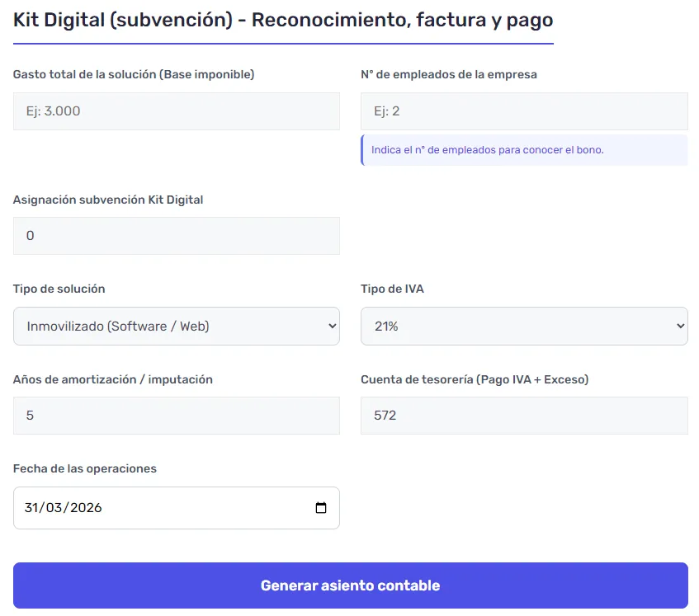Click the Gasto total de la solución input
The width and height of the screenshot is (699, 616).
(x=176, y=111)
